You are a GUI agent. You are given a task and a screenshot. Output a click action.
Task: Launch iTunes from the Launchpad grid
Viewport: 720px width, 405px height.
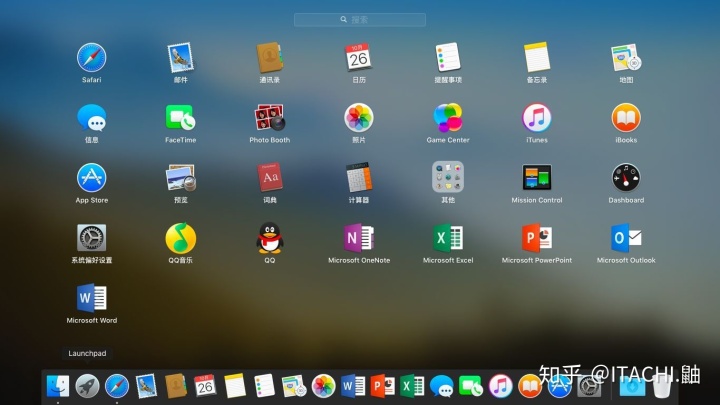pos(537,118)
